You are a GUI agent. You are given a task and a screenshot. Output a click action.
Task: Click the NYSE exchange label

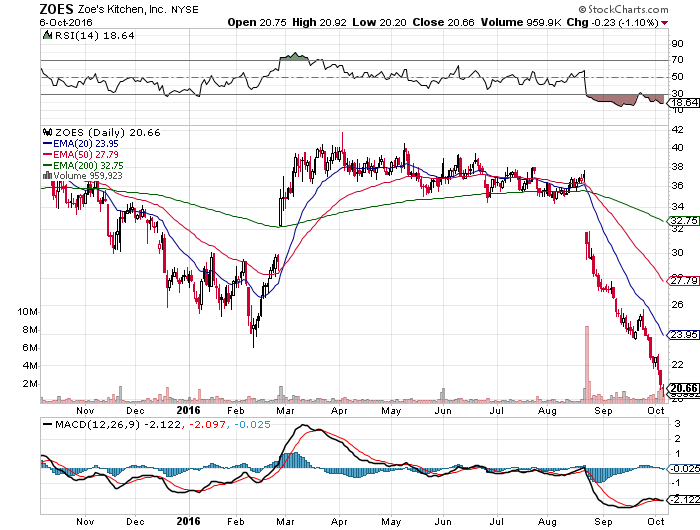tap(185, 10)
